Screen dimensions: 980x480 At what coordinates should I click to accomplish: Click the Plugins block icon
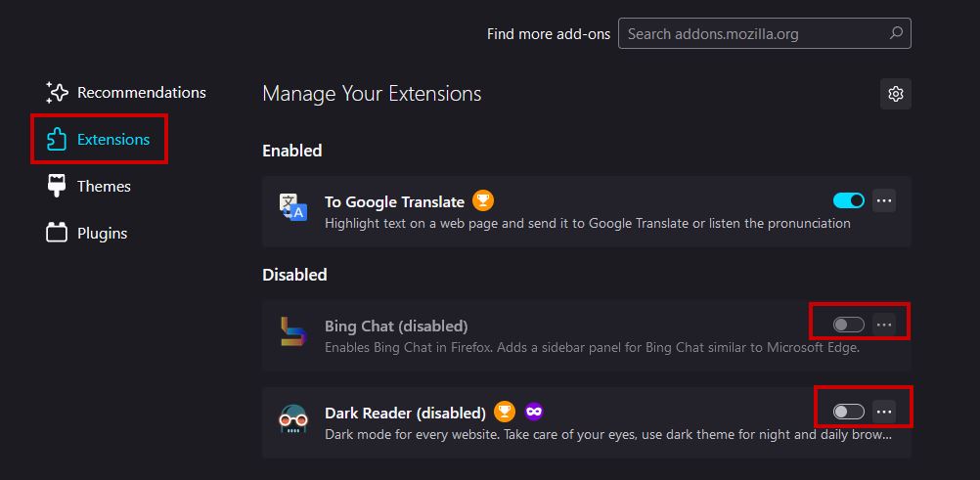(x=58, y=233)
